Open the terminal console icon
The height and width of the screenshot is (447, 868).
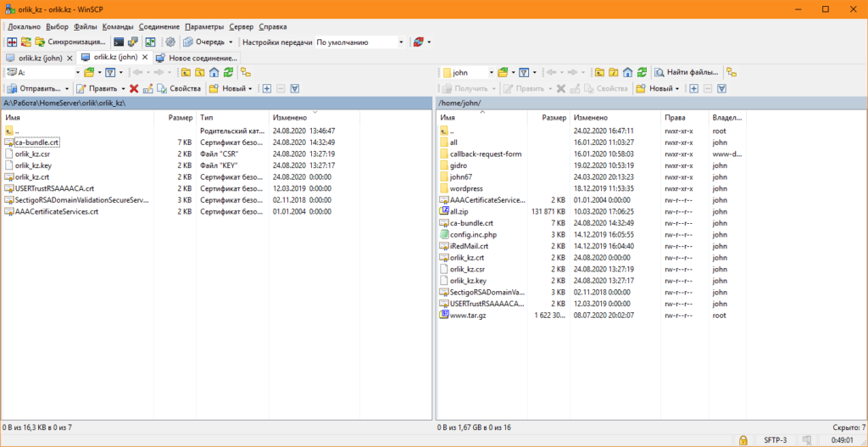(119, 42)
